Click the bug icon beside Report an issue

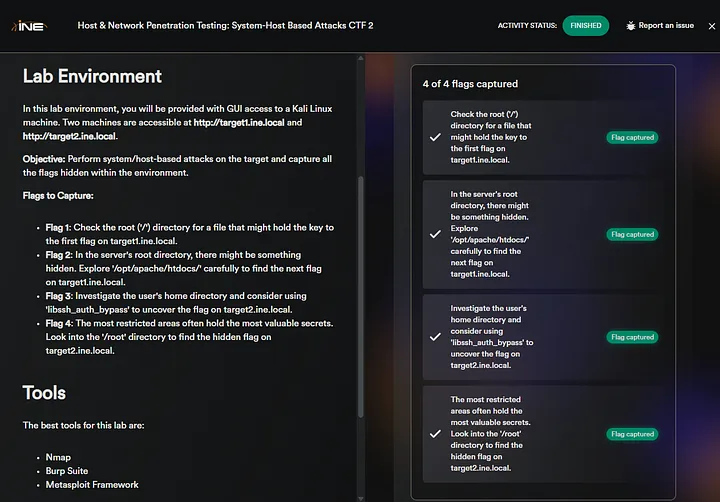(x=630, y=26)
